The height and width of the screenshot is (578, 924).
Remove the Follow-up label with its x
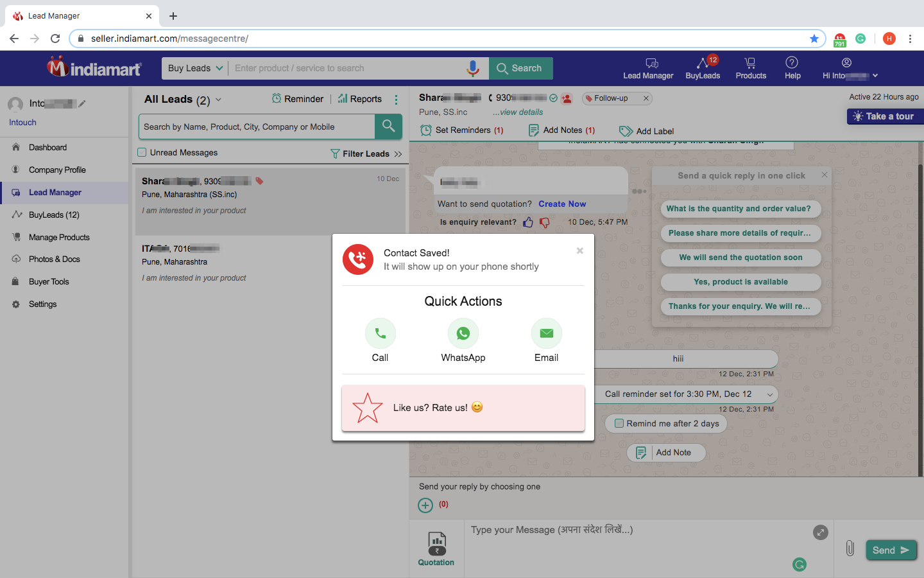pos(646,98)
